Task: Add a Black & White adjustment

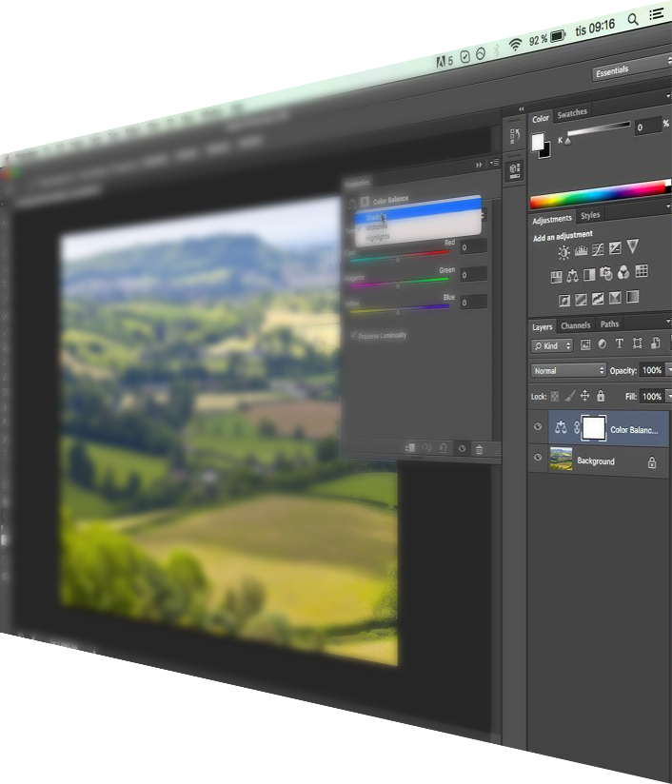Action: coord(589,275)
